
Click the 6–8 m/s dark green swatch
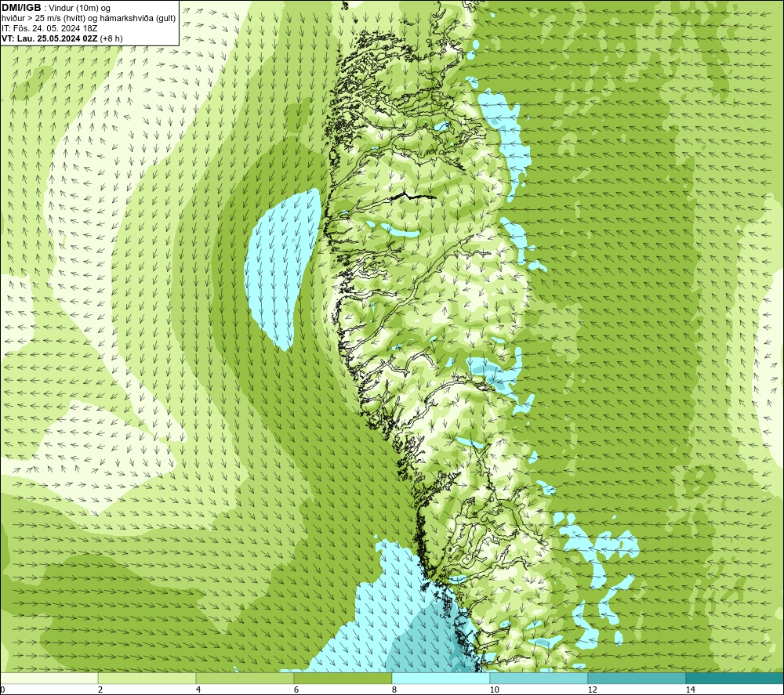(343, 678)
